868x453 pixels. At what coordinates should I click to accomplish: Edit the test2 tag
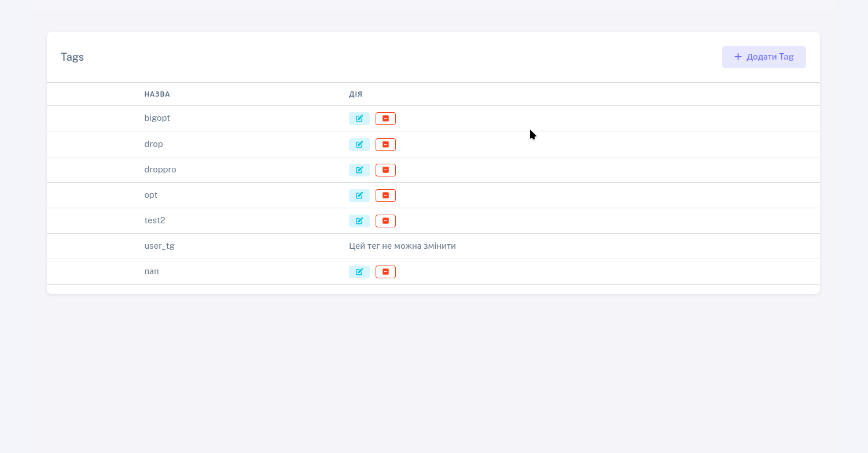point(359,221)
